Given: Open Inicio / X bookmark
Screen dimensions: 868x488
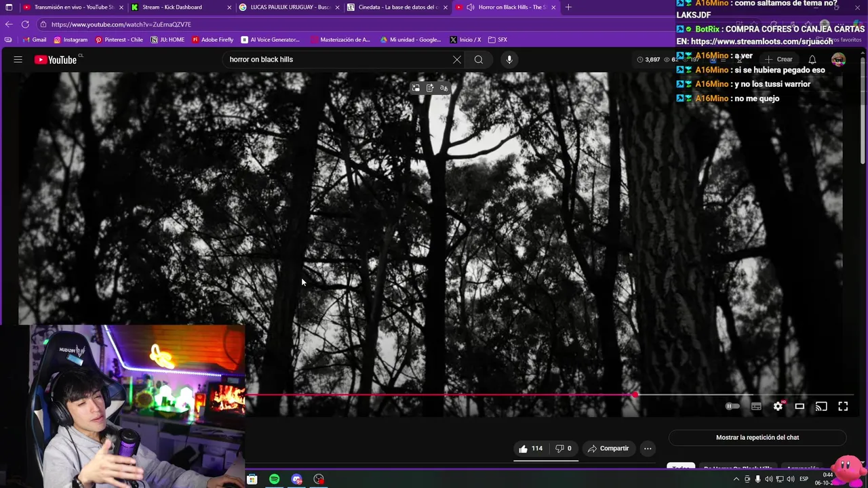Looking at the screenshot, I should pos(466,40).
